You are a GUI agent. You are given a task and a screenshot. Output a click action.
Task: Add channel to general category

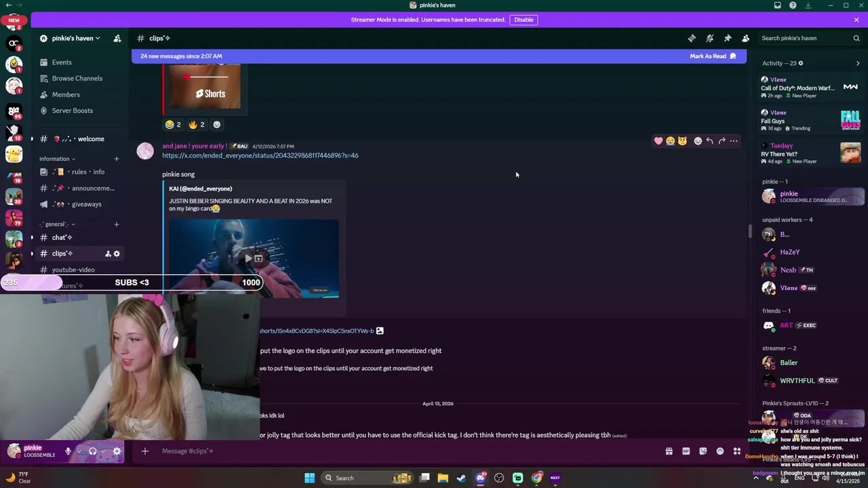tap(116, 224)
